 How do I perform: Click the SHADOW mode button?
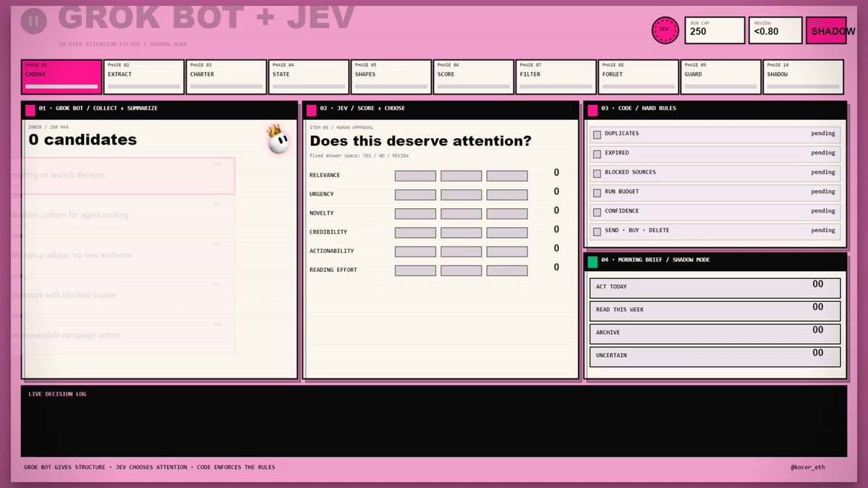click(x=826, y=31)
